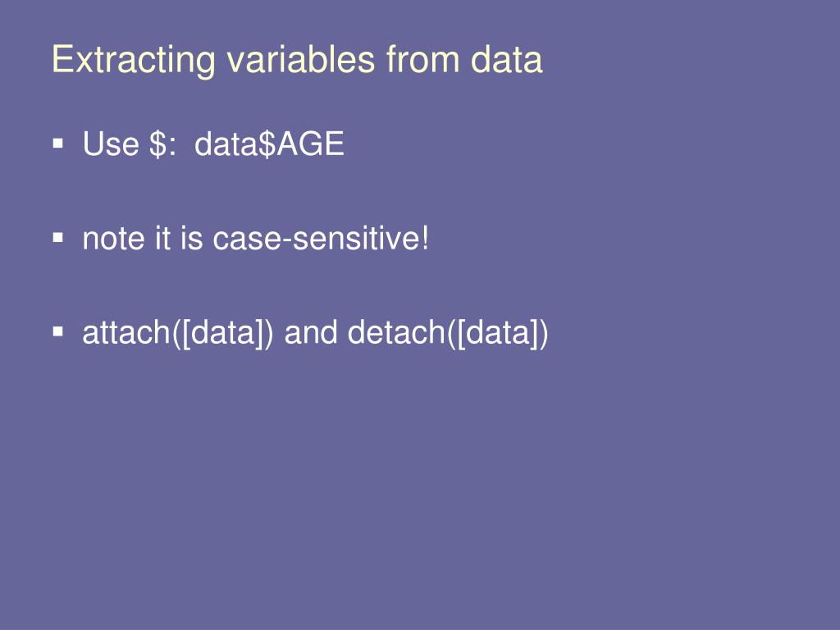
Task: Click the empty purple area below bullets
Action: [x=420, y=482]
